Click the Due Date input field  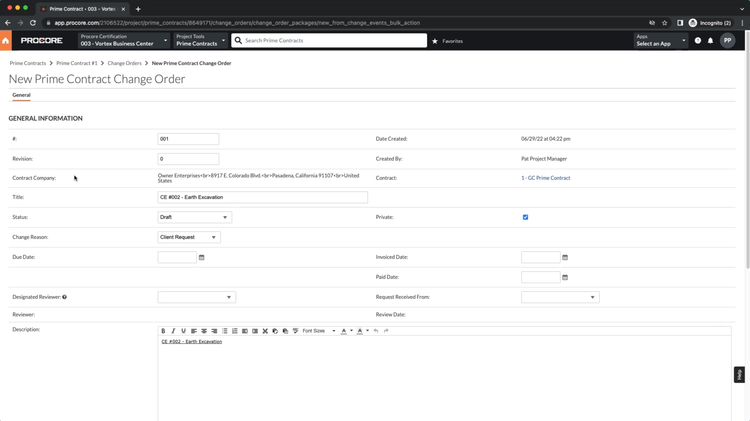pos(177,257)
